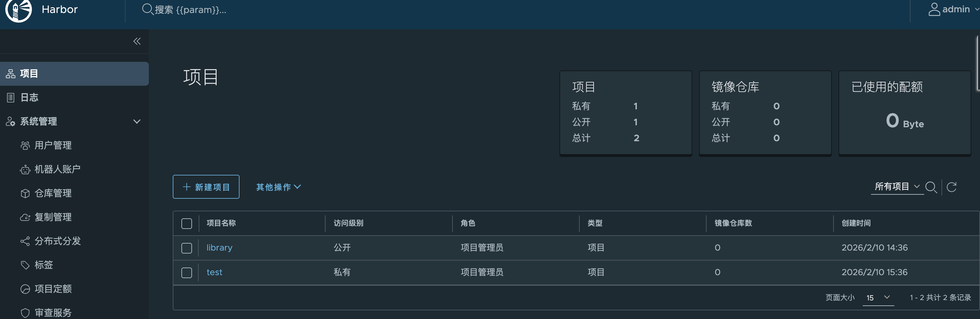Refresh the project list
Screen dimensions: 980x319
point(951,187)
